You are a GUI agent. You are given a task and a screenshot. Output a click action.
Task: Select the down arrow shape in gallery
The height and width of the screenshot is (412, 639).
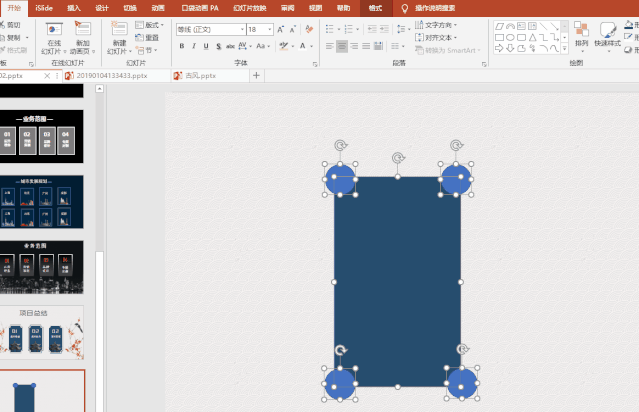510,48
